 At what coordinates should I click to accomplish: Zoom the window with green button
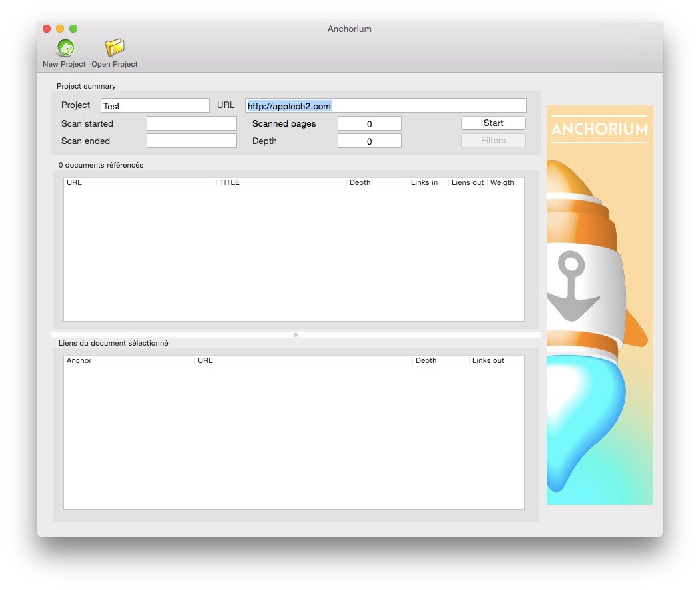[73, 29]
